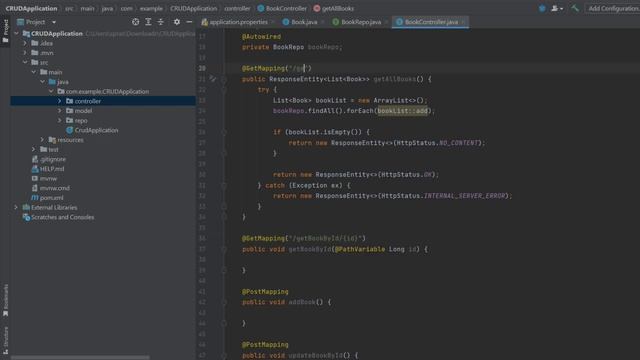Screen dimensions: 640x360
Task: Click controller in breadcrumb path
Action: point(237,8)
